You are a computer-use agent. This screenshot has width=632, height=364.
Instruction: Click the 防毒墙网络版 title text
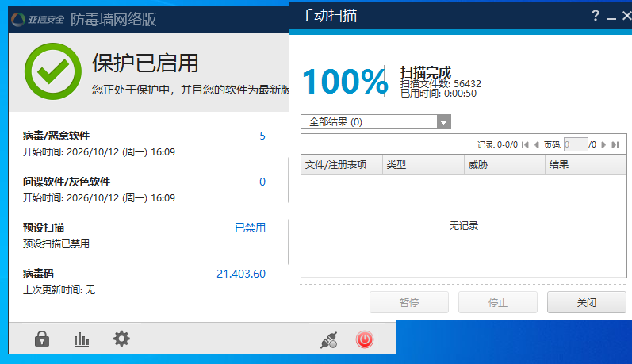pyautogui.click(x=113, y=19)
